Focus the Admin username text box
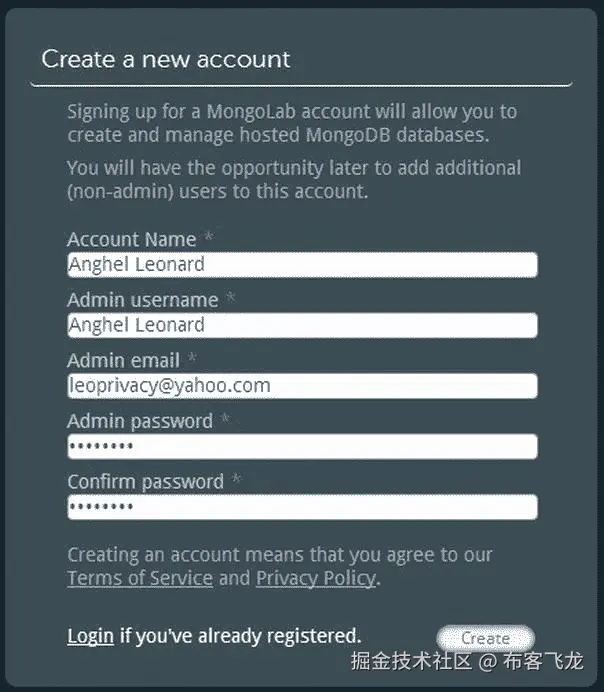Viewport: 604px width, 692px height. tap(301, 325)
